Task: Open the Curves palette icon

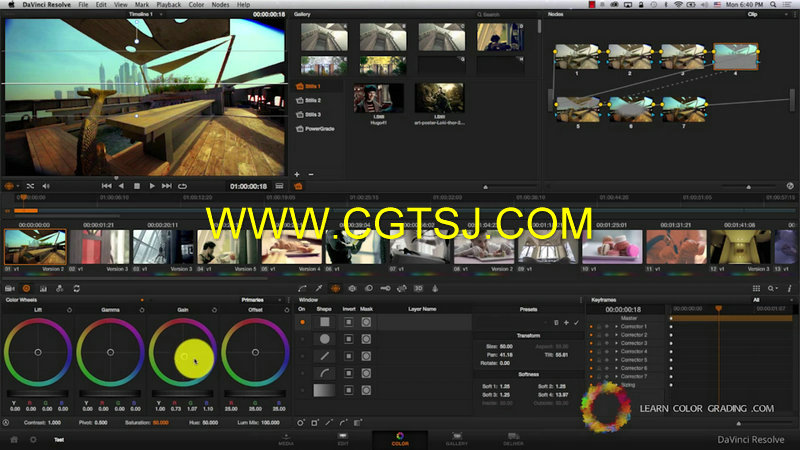Action: click(x=303, y=288)
